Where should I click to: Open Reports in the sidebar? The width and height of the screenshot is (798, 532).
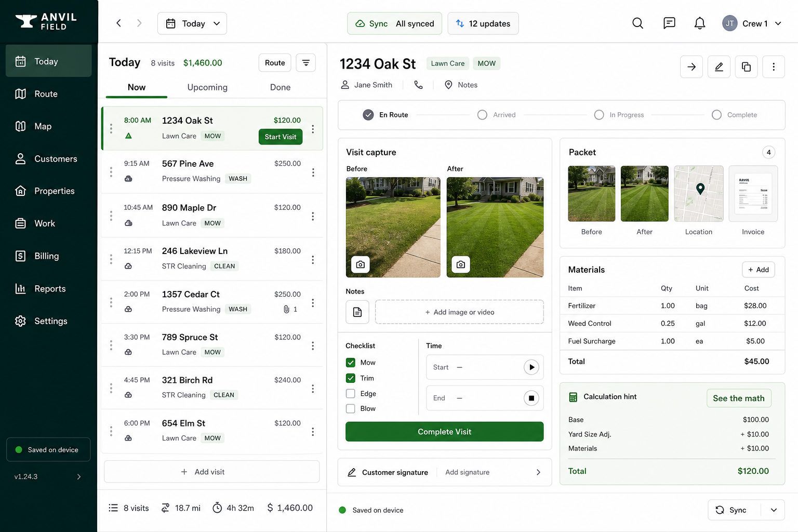click(48, 289)
